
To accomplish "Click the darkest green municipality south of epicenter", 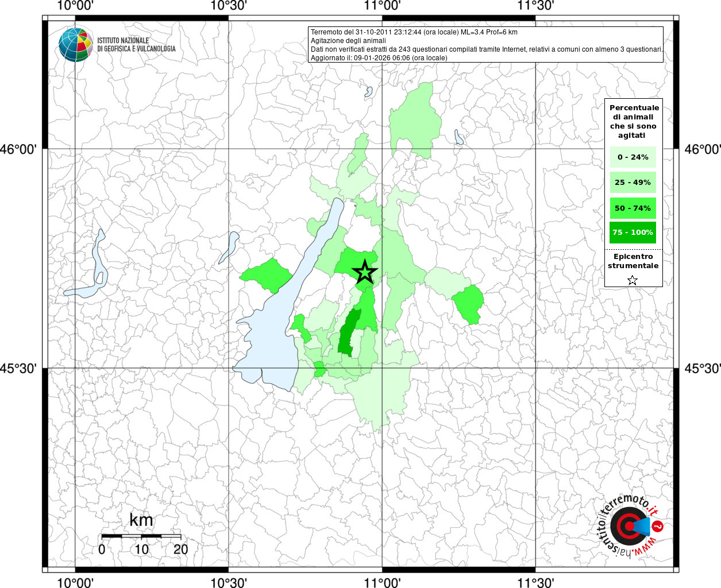I will pos(348,333).
